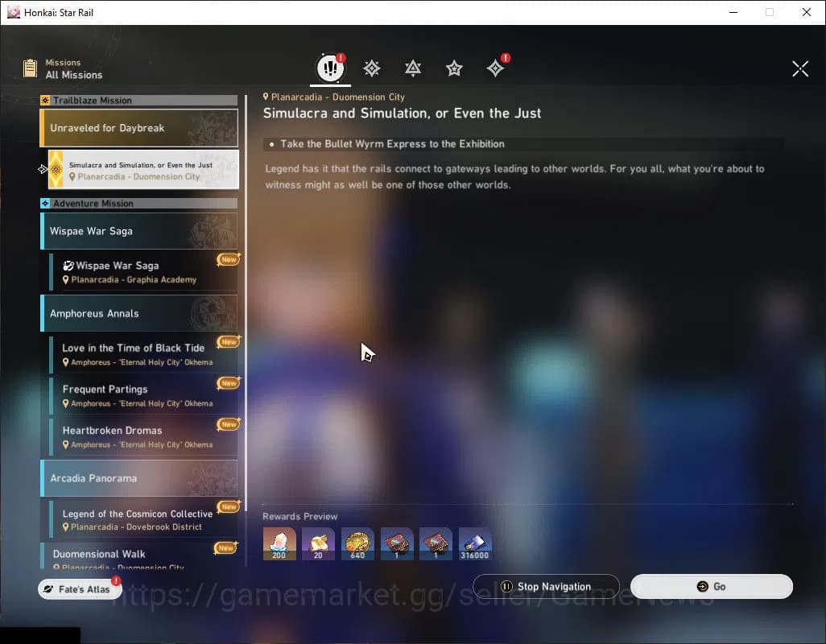Minimize the Honkai: Star Rail window

click(x=733, y=12)
